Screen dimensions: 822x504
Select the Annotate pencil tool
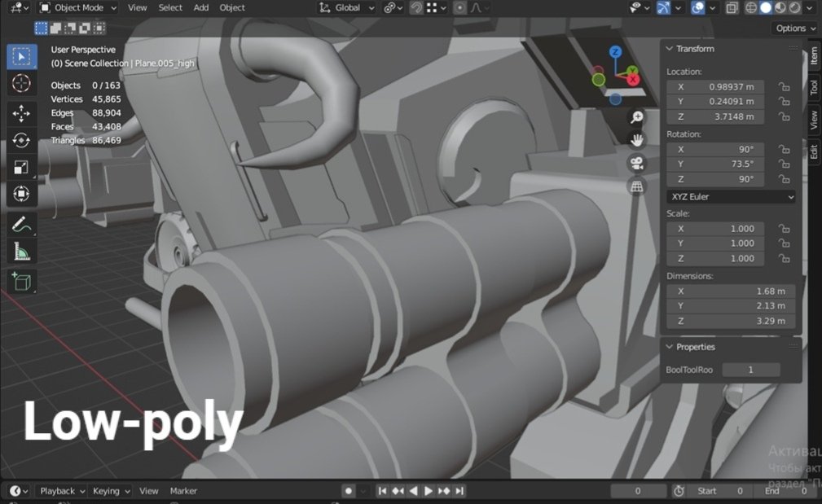coord(21,225)
